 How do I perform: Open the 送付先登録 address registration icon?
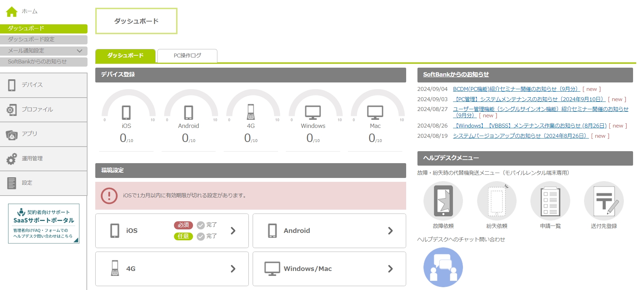tap(604, 201)
